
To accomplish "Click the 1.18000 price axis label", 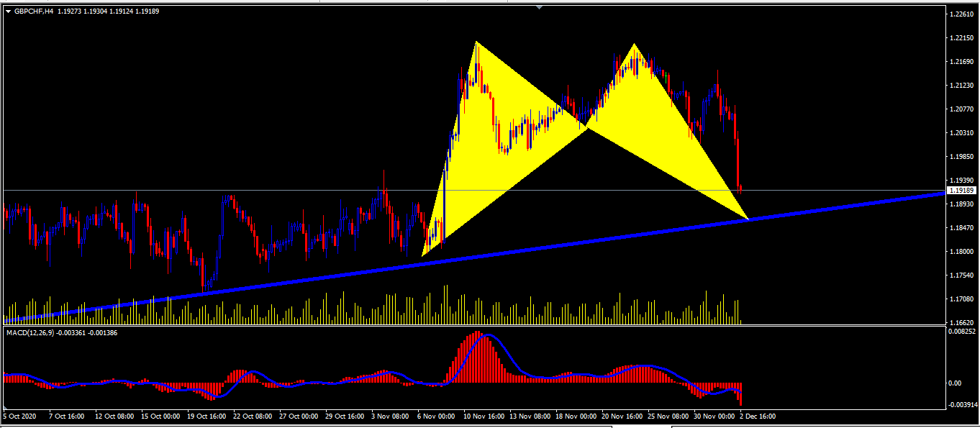I will click(962, 252).
